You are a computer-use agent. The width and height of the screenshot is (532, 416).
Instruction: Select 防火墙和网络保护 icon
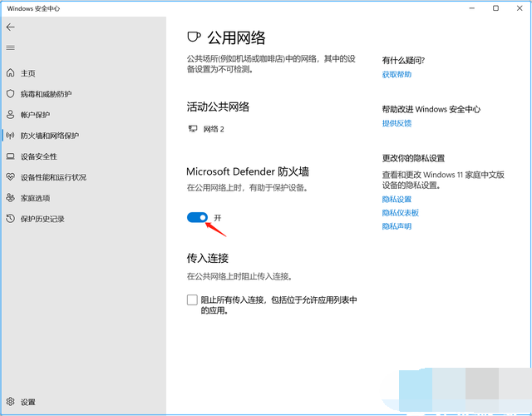(11, 136)
